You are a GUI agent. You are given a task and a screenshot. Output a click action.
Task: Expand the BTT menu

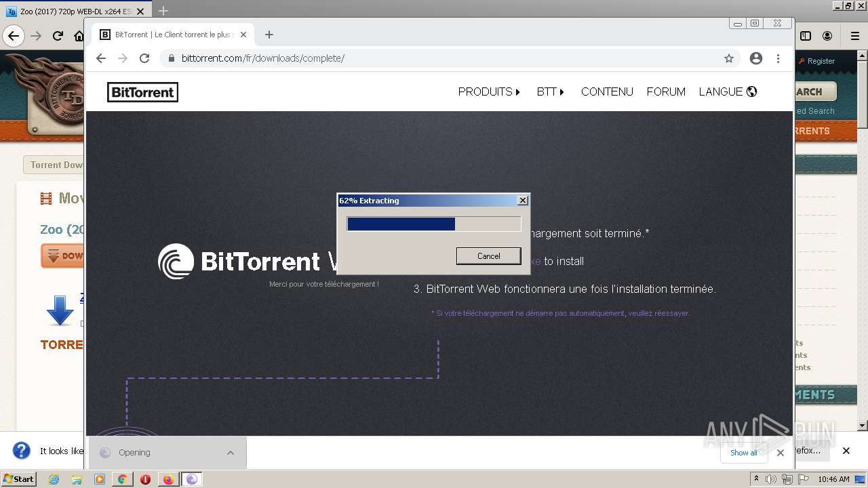click(x=551, y=91)
